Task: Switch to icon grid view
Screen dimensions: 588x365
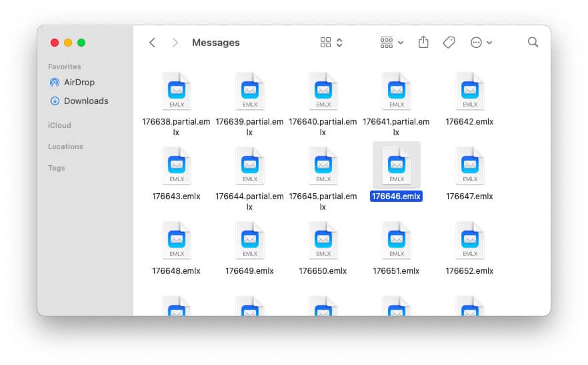Action: [x=325, y=43]
